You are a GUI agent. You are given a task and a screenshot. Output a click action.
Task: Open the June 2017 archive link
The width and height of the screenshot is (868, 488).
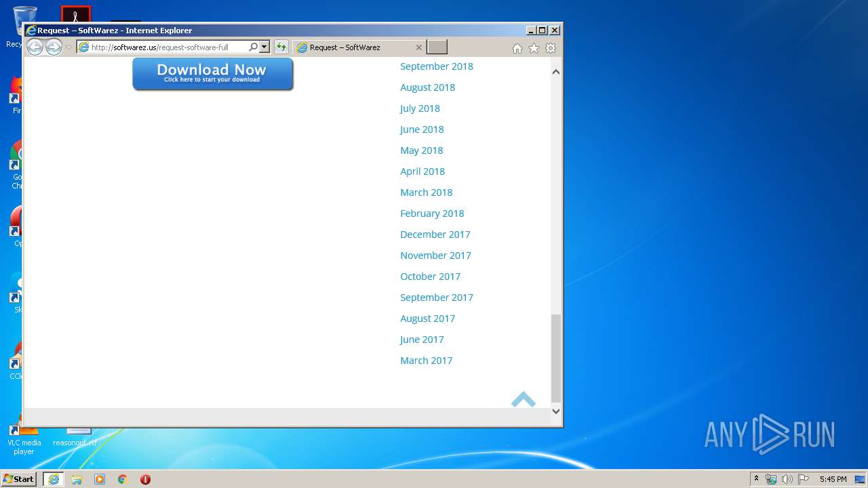click(422, 340)
